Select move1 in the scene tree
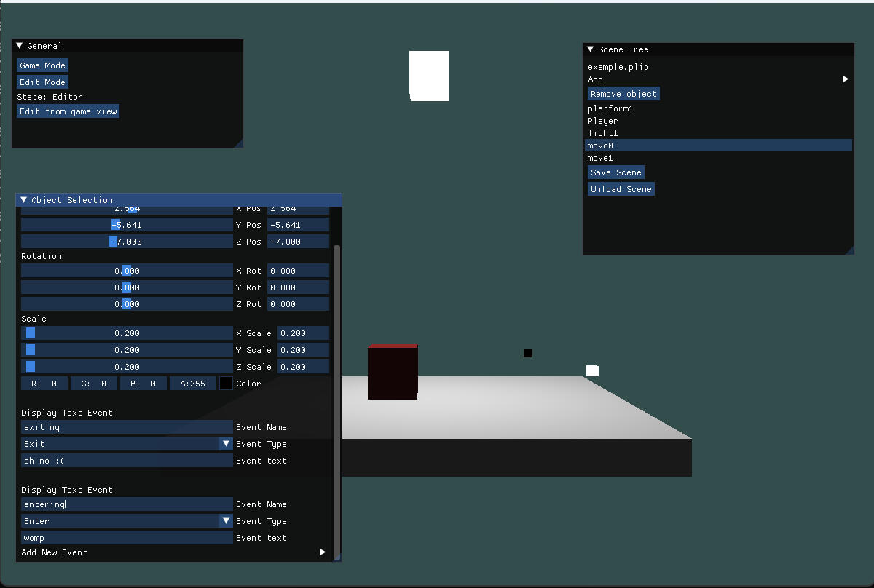 (x=600, y=158)
